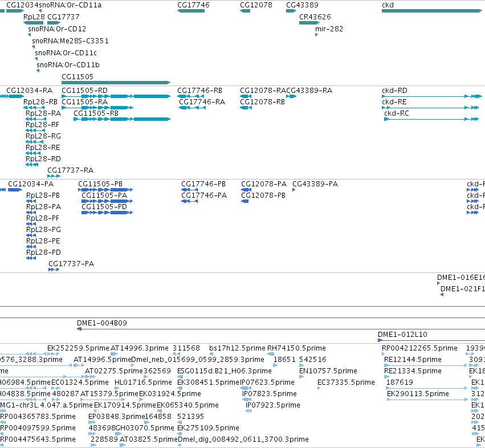Viewport: 485px width, 448px height.
Task: Select the CG17746-RB transcript
Action: (x=191, y=96)
